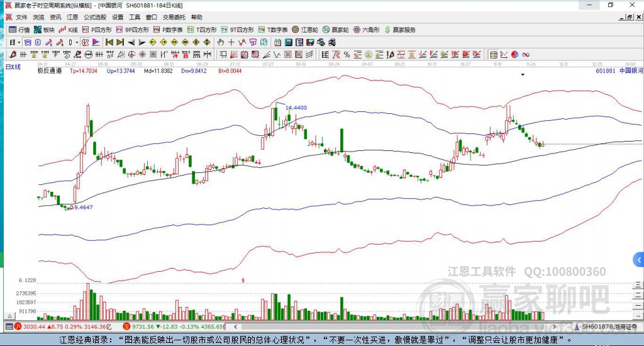Screen dimensions: 644x346
Task: Open the 设置 menu
Action: pyautogui.click(x=118, y=17)
